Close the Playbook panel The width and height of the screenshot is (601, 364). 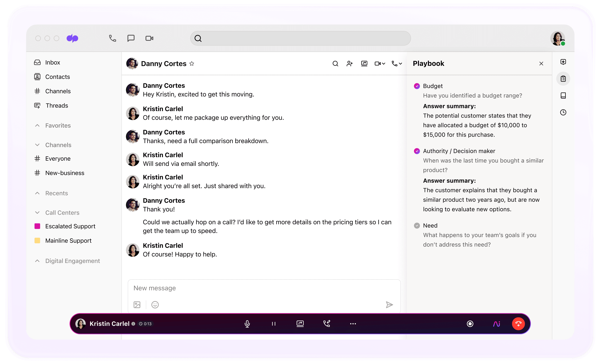(541, 64)
